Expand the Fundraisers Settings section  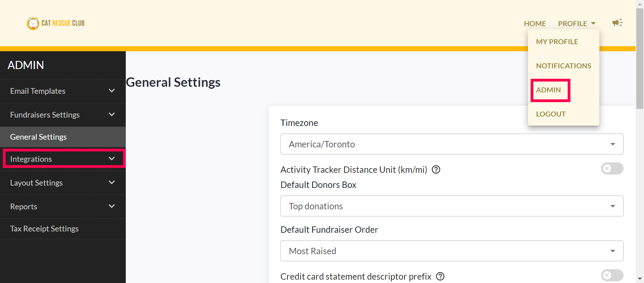[x=111, y=115]
